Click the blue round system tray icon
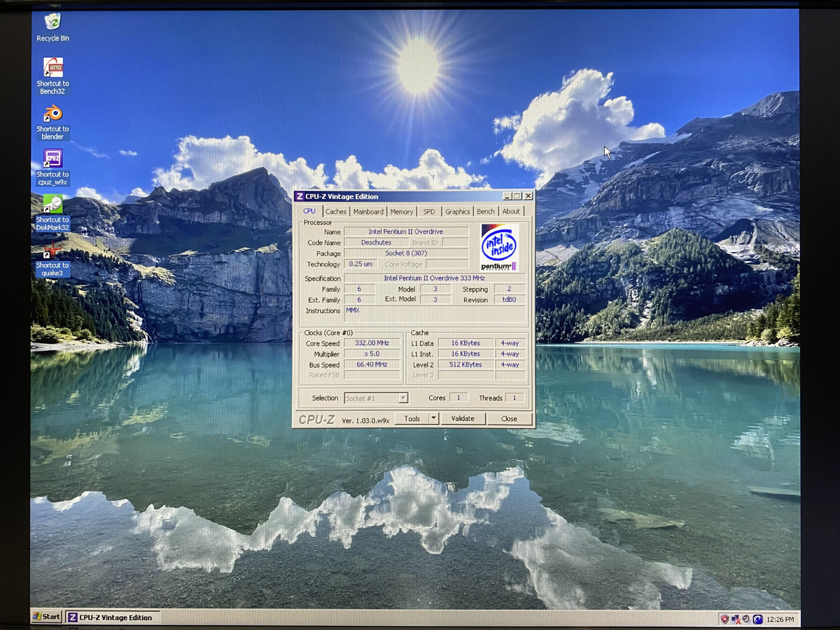 pos(757,619)
